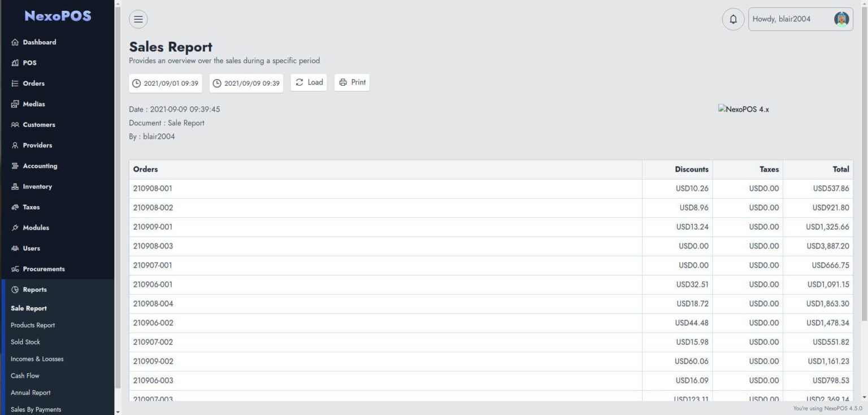The width and height of the screenshot is (868, 415).
Task: Click the notification bell
Action: click(x=733, y=19)
